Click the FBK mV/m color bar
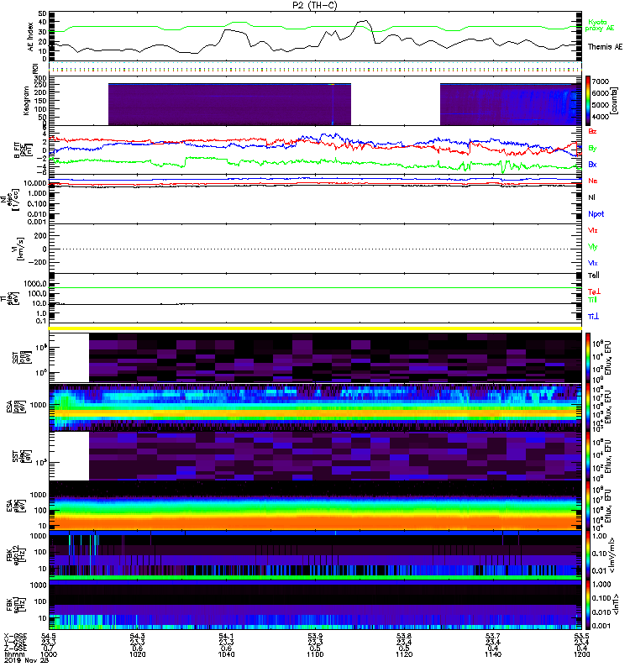Image resolution: width=630 pixels, height=672 pixels. click(588, 556)
